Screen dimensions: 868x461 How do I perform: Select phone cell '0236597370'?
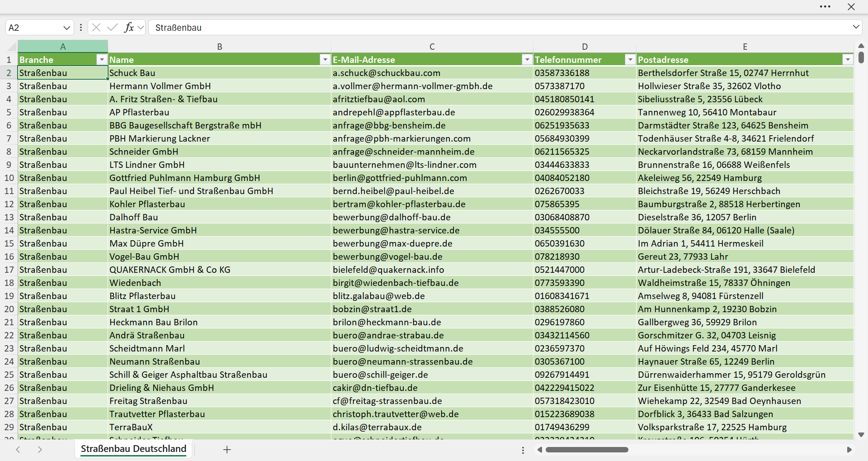coord(585,348)
